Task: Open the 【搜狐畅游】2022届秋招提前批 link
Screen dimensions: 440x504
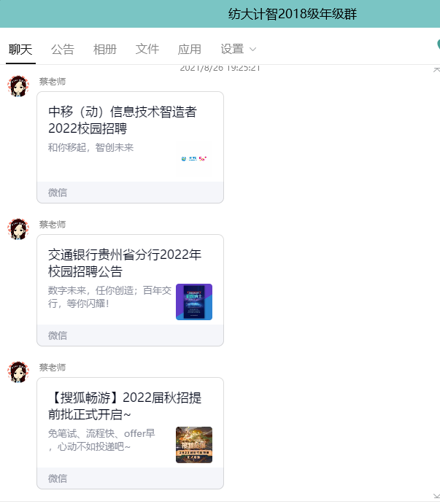Action: click(125, 406)
